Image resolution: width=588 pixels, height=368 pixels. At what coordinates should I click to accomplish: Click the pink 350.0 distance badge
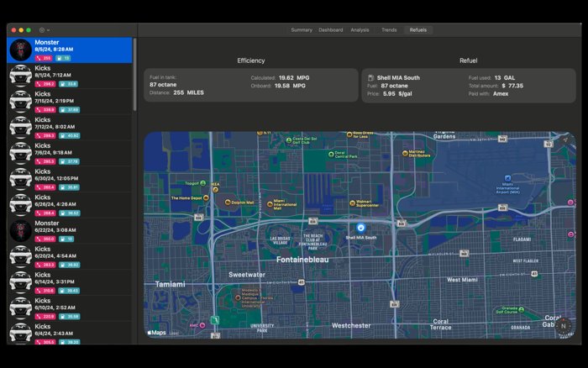coord(45,239)
